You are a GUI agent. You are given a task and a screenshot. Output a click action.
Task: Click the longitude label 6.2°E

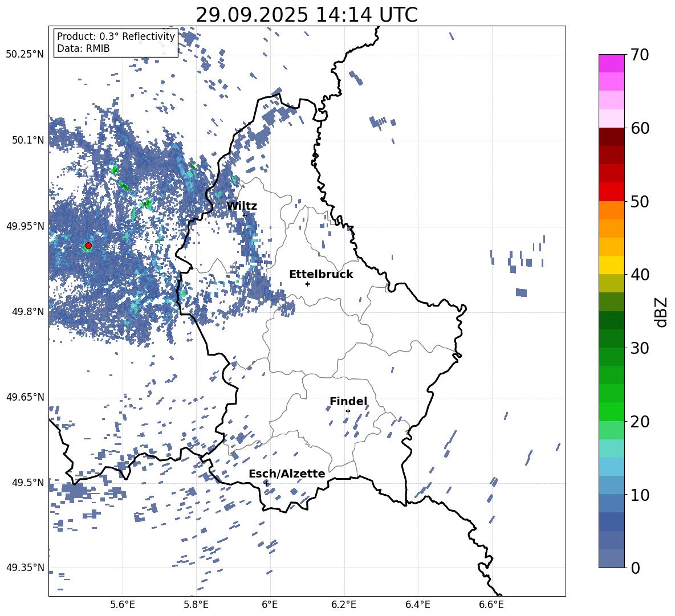click(344, 605)
